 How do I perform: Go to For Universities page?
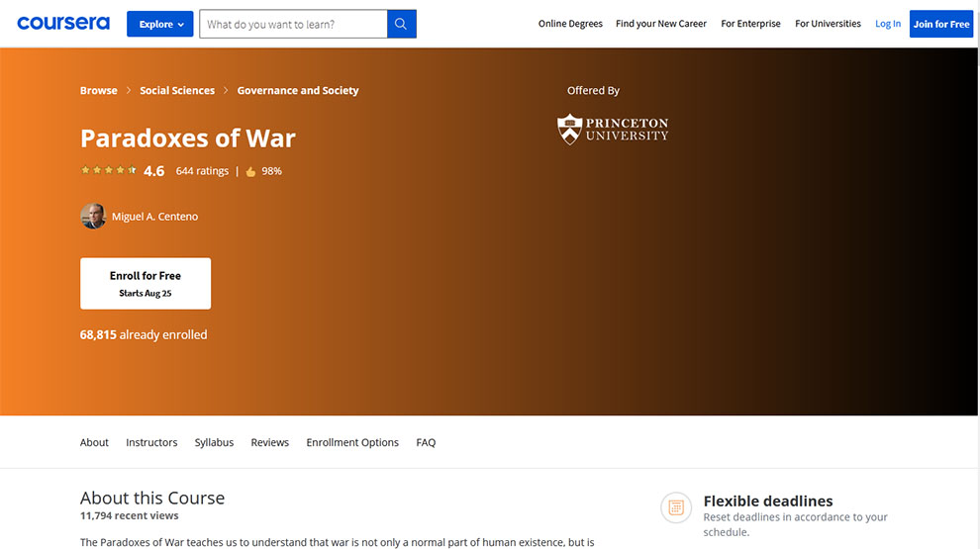tap(828, 24)
